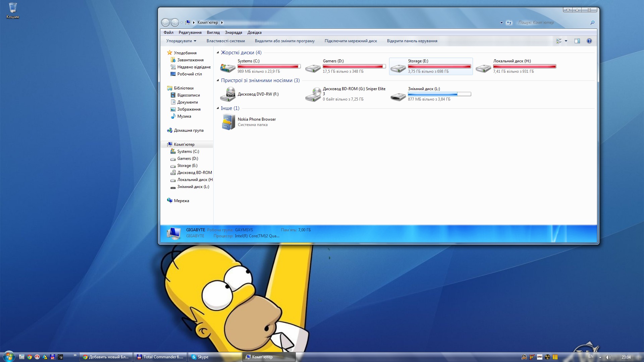Click the Storage (E:) capacity bar
Viewport: 644px width, 362px height.
point(439,66)
